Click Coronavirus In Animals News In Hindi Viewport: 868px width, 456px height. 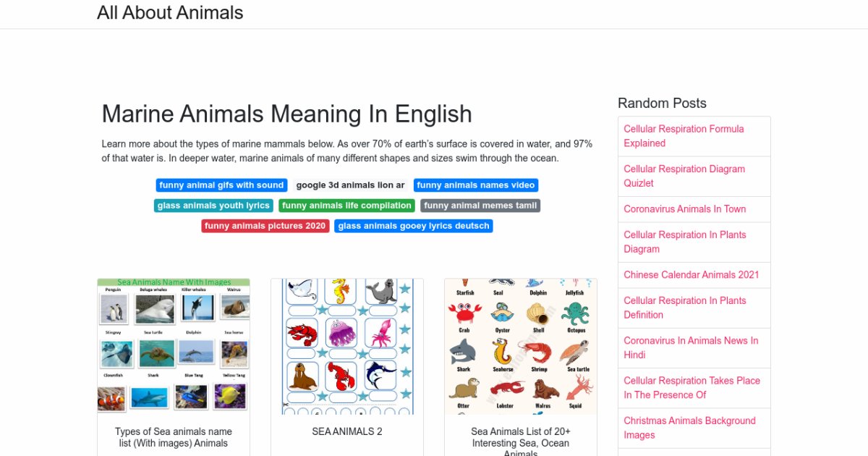pos(691,347)
